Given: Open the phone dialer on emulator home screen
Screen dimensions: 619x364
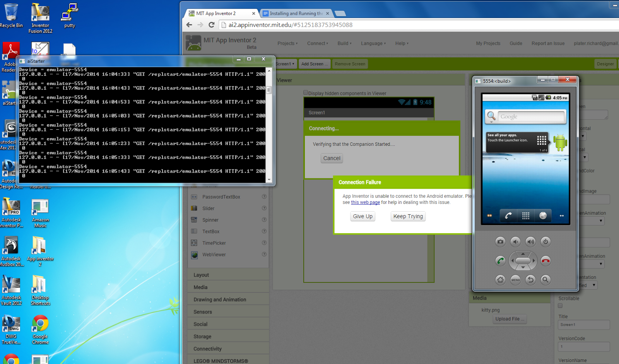Looking at the screenshot, I should pos(508,215).
